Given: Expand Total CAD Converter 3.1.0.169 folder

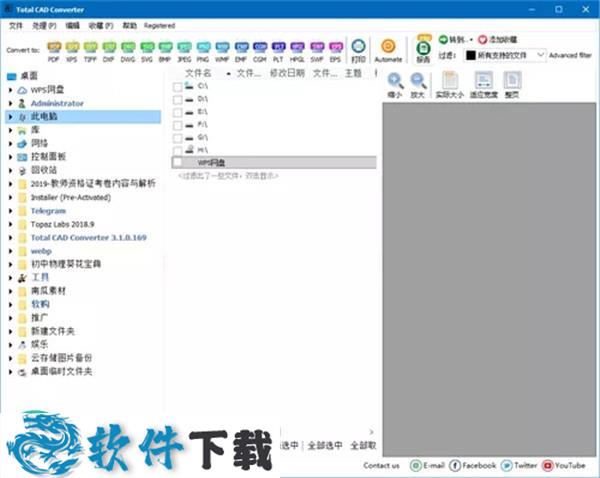Looking at the screenshot, I should click(x=11, y=238).
